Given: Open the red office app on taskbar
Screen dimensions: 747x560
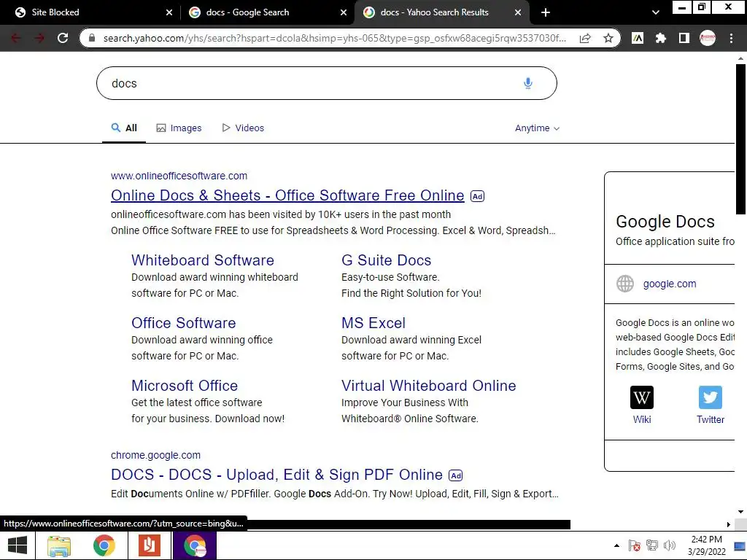Looking at the screenshot, I should pyautogui.click(x=149, y=545).
